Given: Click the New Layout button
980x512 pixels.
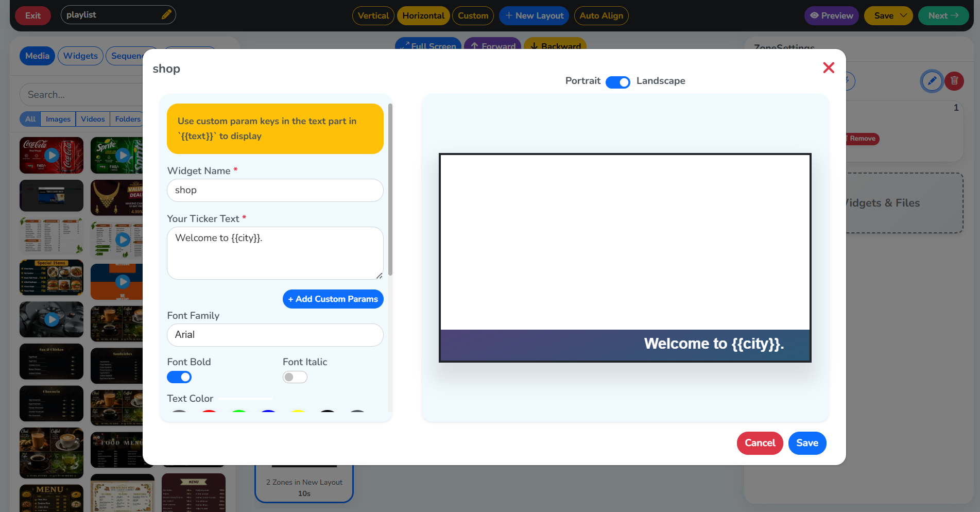Looking at the screenshot, I should coord(534,15).
